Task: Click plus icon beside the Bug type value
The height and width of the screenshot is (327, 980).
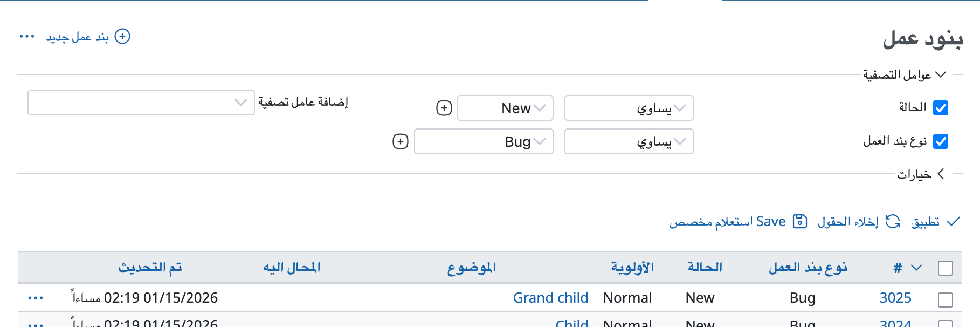Action: pos(400,141)
